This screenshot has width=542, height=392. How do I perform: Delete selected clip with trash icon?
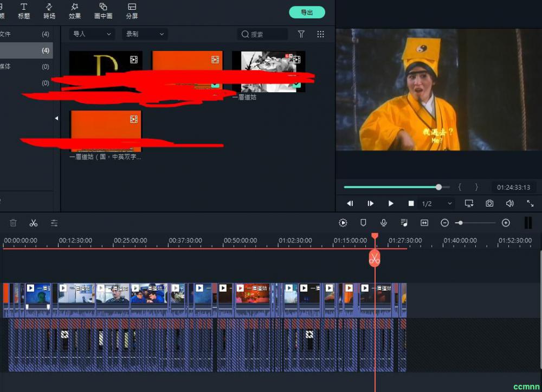click(13, 223)
